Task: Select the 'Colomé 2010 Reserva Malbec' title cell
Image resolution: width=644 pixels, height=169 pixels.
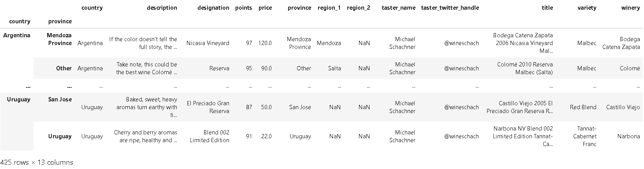Action: click(525, 68)
